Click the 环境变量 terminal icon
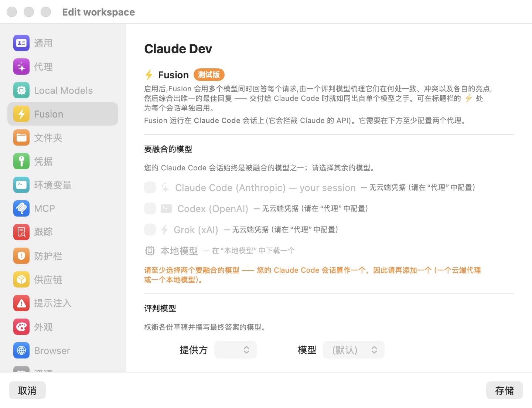 (21, 185)
